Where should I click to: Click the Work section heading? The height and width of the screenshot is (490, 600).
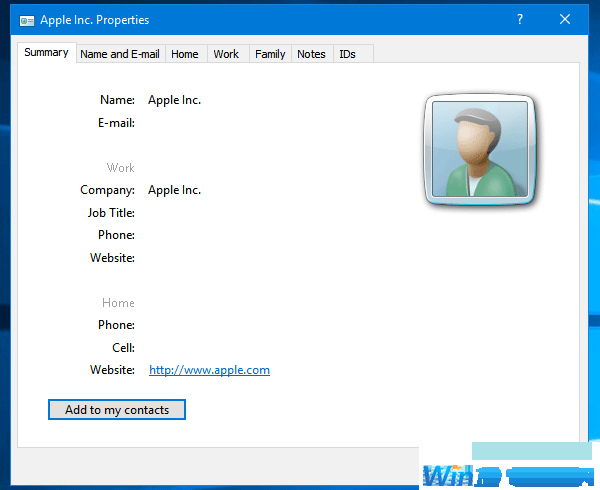pos(120,168)
